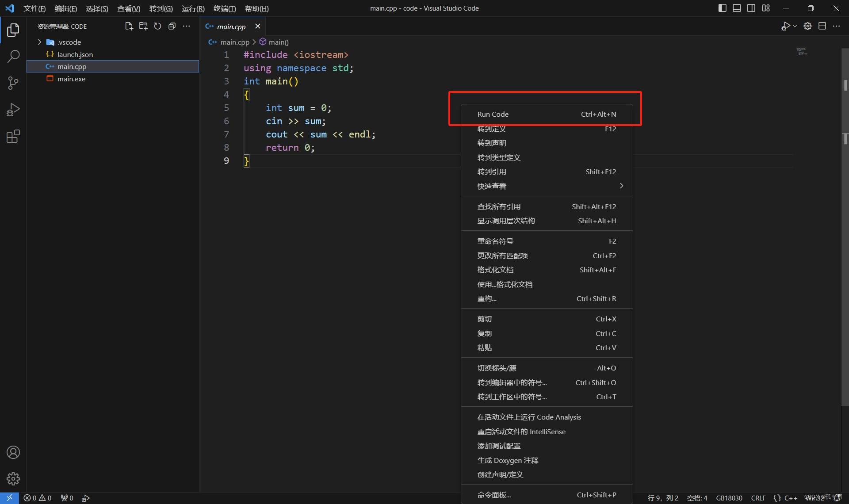Click 行 9, 列 2 cursor position
This screenshot has width=849, height=504.
pos(662,498)
